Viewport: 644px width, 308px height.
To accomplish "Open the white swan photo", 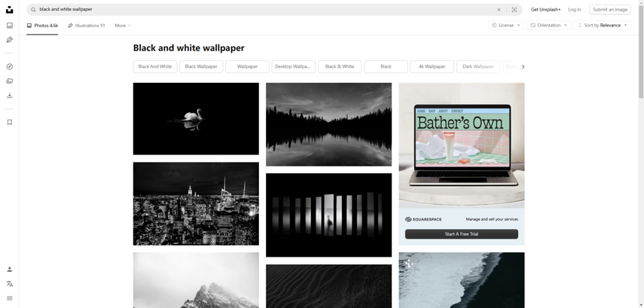I will 196,119.
